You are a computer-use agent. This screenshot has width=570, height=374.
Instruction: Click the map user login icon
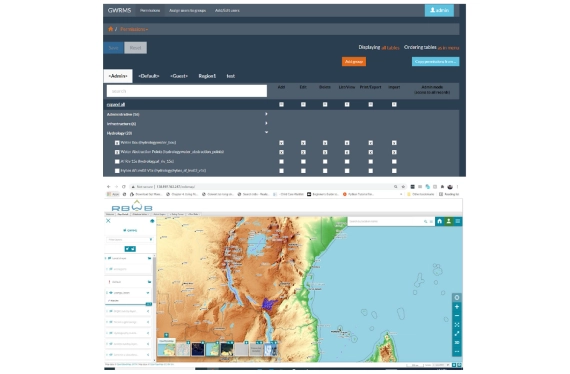449,221
